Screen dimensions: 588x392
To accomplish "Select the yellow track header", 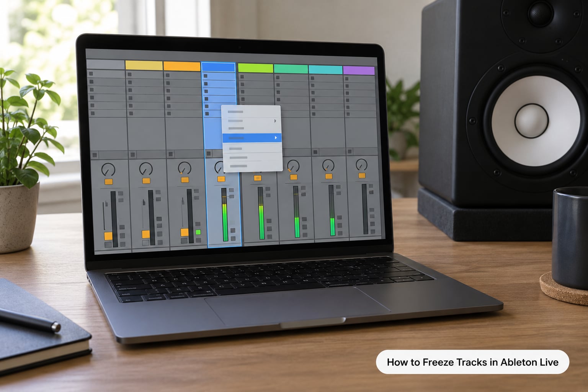I will pos(144,65).
